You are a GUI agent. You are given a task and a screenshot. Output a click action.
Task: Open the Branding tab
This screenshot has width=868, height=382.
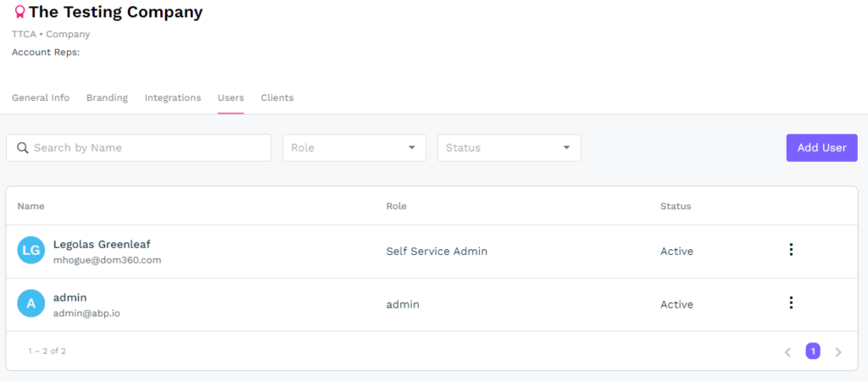pyautogui.click(x=107, y=98)
